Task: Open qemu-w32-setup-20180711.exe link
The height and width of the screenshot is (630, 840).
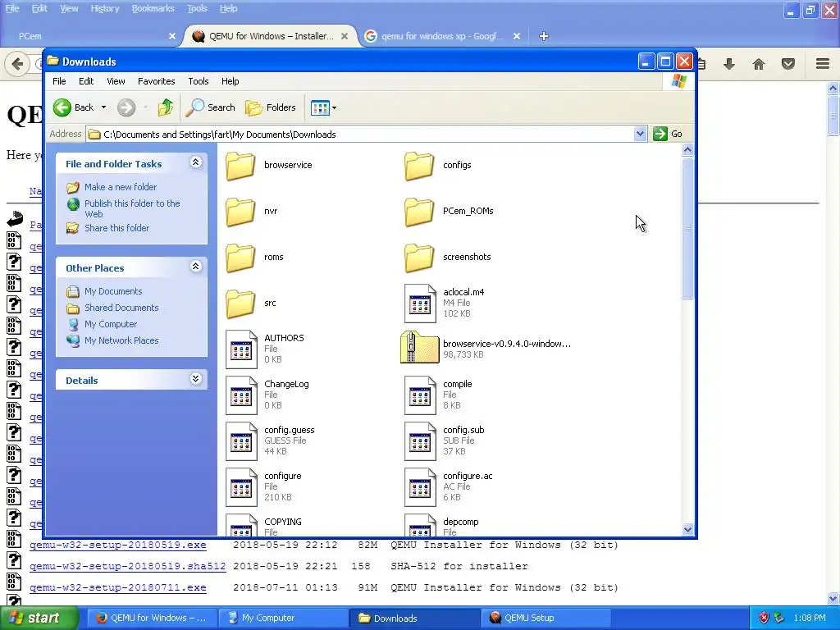Action: pyautogui.click(x=118, y=587)
